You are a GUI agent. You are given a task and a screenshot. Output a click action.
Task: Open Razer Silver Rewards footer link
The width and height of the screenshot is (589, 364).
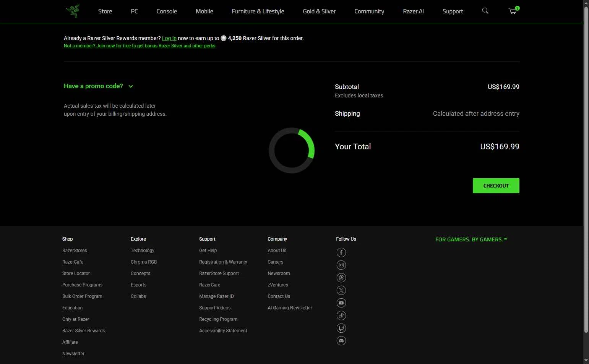click(83, 331)
